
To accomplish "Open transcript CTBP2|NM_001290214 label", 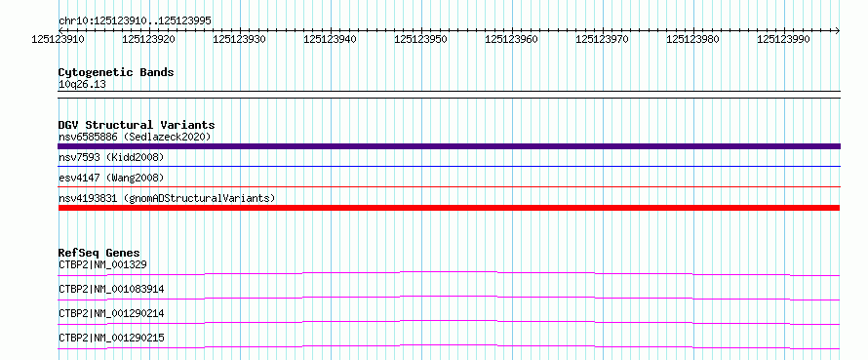I will (x=111, y=313).
